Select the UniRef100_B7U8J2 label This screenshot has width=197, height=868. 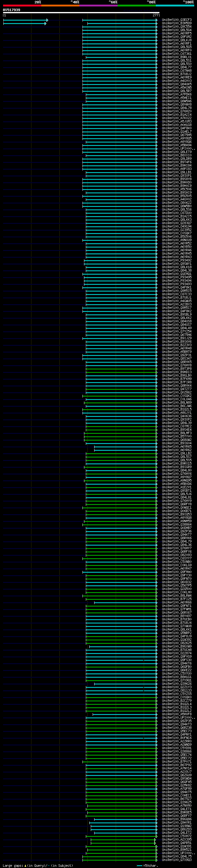[177, 74]
